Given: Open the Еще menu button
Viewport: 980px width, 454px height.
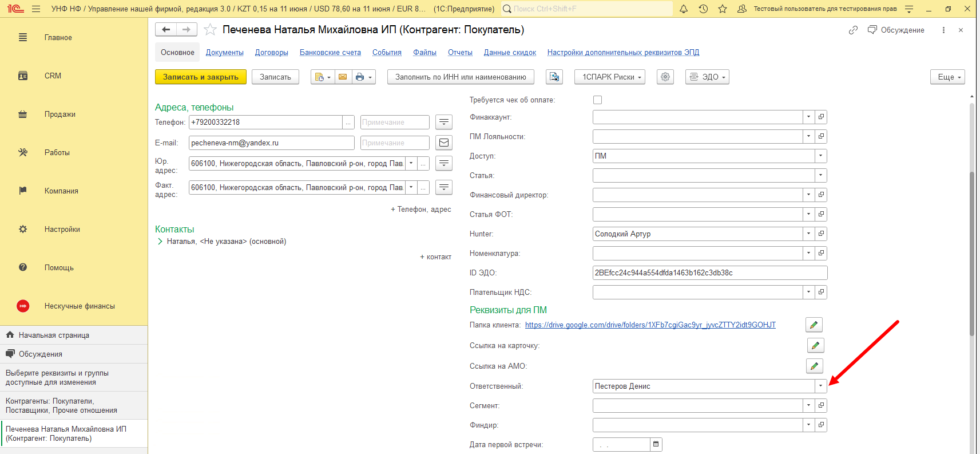Looking at the screenshot, I should [948, 77].
